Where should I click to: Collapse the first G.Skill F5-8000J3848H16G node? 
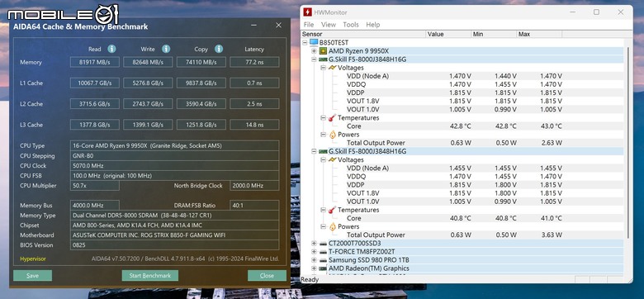(x=314, y=59)
